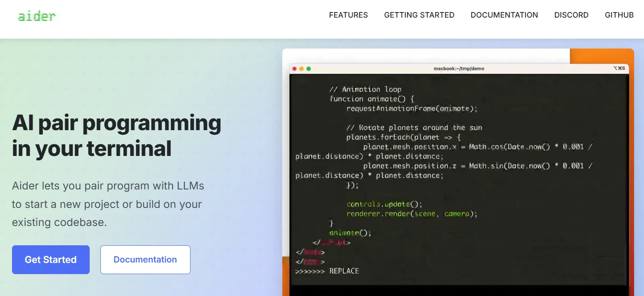Click the "// Animation loop" comment line

pyautogui.click(x=365, y=89)
